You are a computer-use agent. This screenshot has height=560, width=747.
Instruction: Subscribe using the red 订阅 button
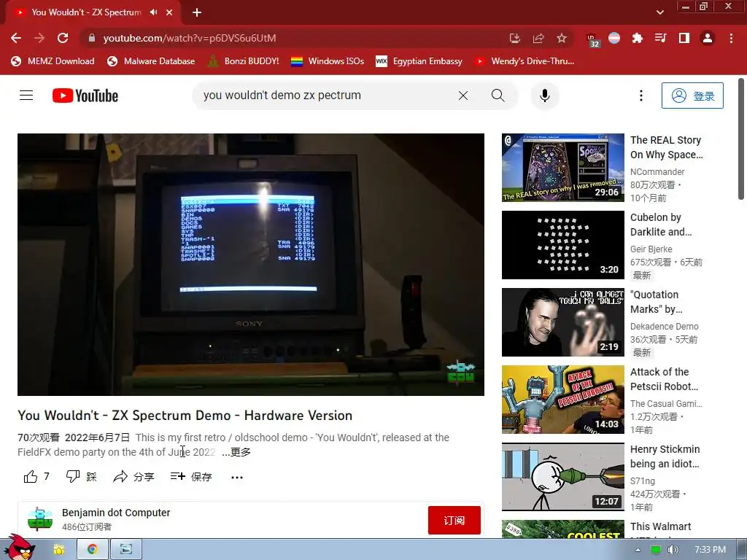tap(454, 521)
